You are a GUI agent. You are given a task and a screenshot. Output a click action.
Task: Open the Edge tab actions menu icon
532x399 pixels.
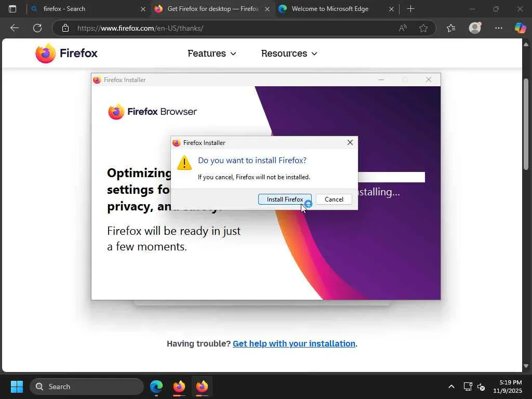[12, 9]
